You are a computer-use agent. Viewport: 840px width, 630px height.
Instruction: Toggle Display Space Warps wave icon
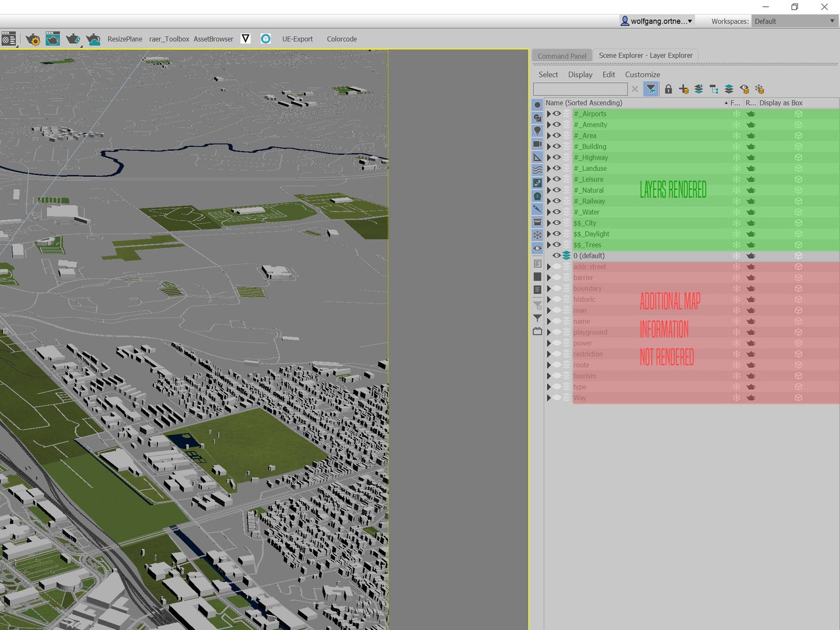pos(537,170)
